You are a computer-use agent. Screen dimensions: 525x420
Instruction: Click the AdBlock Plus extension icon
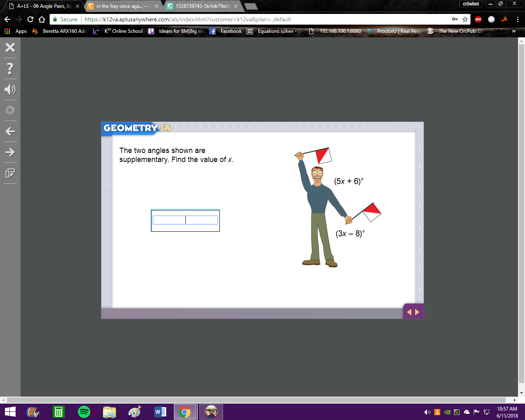[x=478, y=19]
